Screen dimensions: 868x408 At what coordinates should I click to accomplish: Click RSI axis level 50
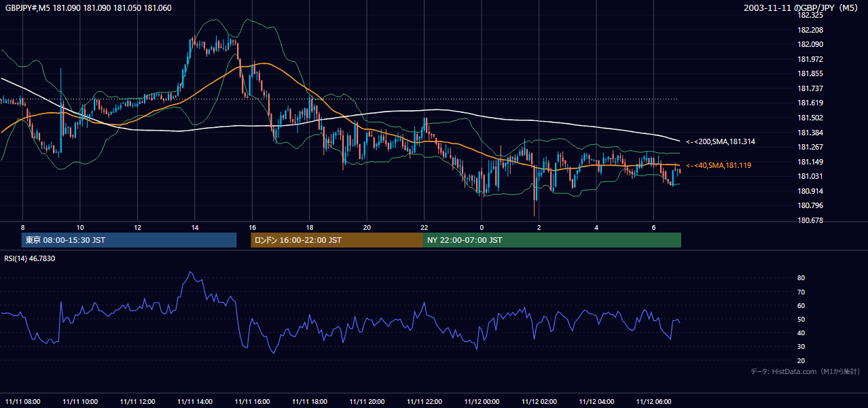click(801, 319)
